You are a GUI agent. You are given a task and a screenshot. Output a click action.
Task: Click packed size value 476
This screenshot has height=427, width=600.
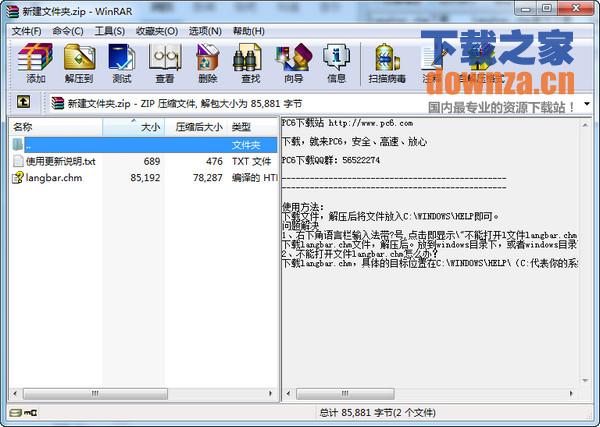pyautogui.click(x=214, y=161)
